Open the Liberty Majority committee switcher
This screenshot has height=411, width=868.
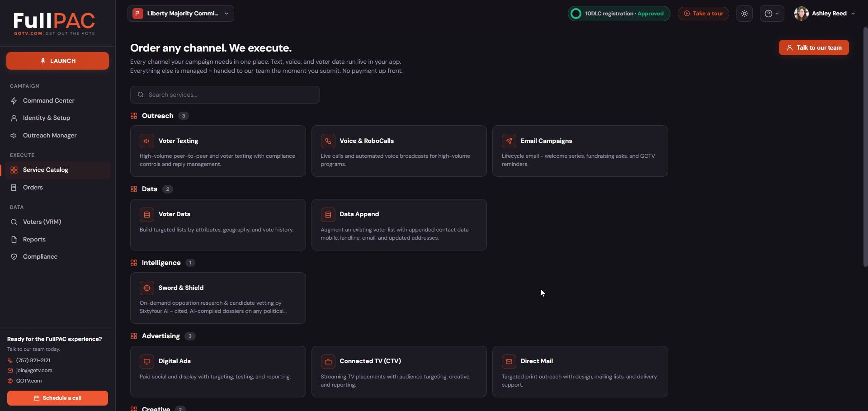coord(181,14)
